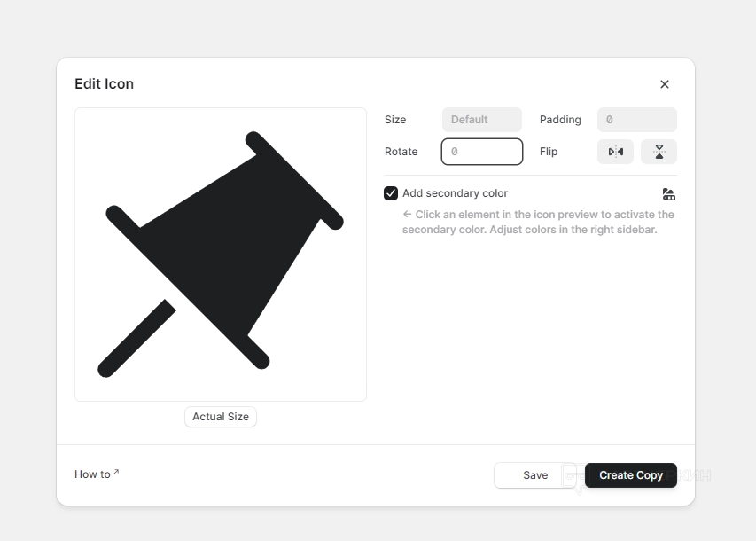The height and width of the screenshot is (541, 756).
Task: Focus the Size Default field
Action: point(481,120)
